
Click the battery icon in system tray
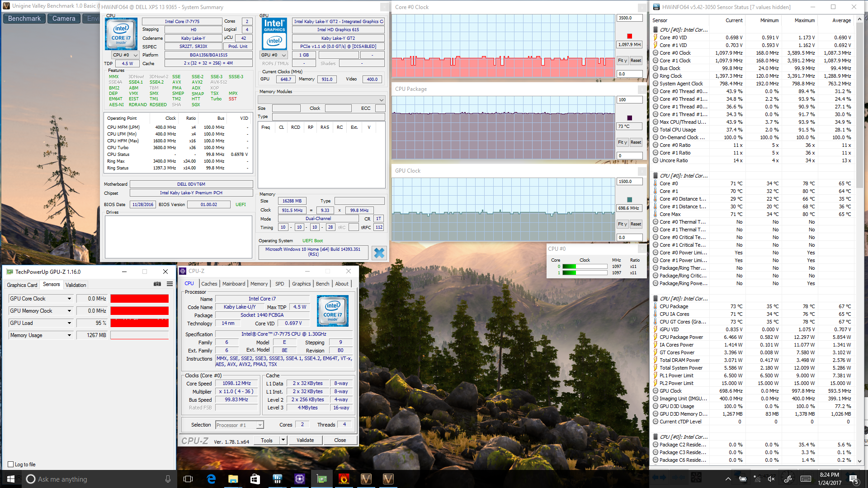[742, 479]
